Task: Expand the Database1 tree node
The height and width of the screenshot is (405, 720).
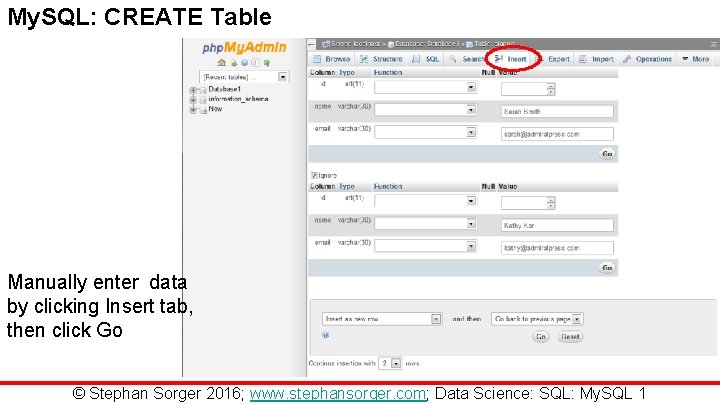Action: (x=193, y=90)
